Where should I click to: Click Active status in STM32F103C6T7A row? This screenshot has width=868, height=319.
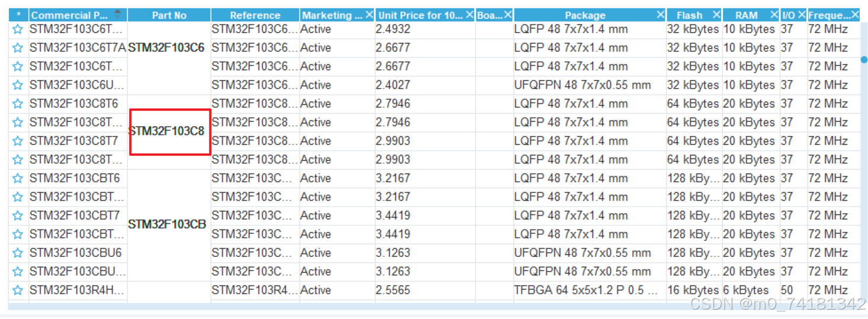337,48
